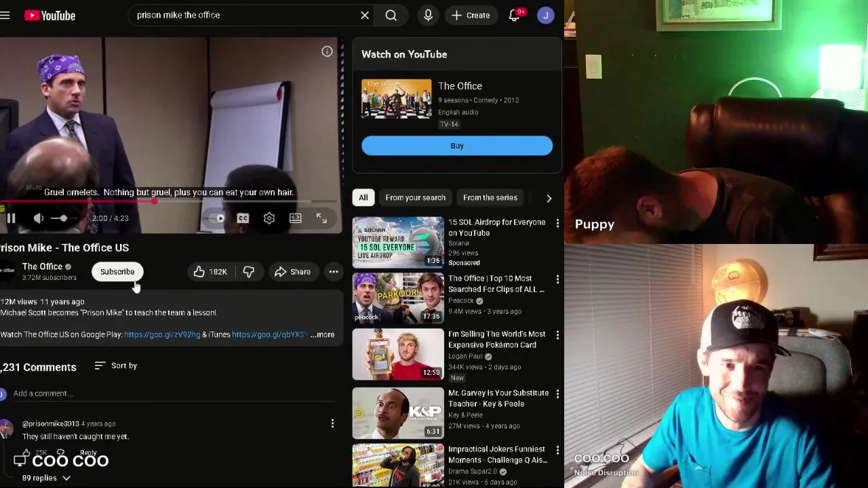868x488 pixels.
Task: Seek on the red video progress bar
Action: pos(170,201)
